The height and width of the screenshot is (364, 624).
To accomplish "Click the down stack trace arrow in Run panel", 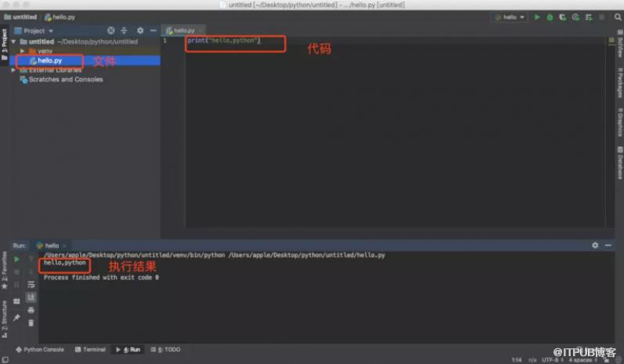I will (31, 272).
